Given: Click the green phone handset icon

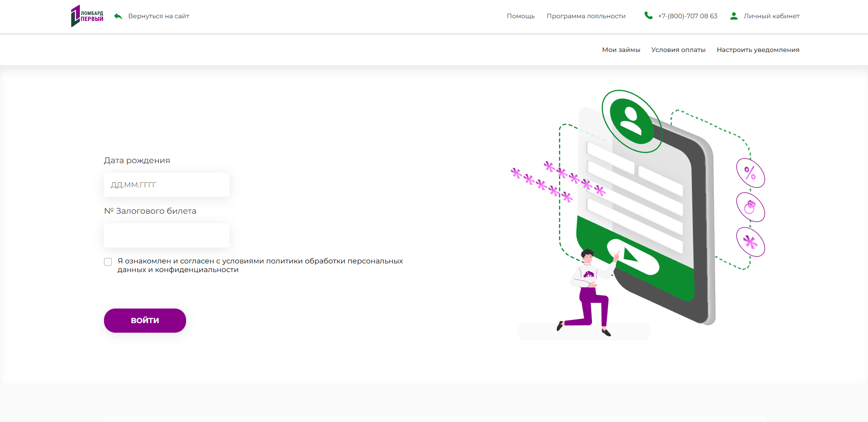Looking at the screenshot, I should (x=648, y=15).
